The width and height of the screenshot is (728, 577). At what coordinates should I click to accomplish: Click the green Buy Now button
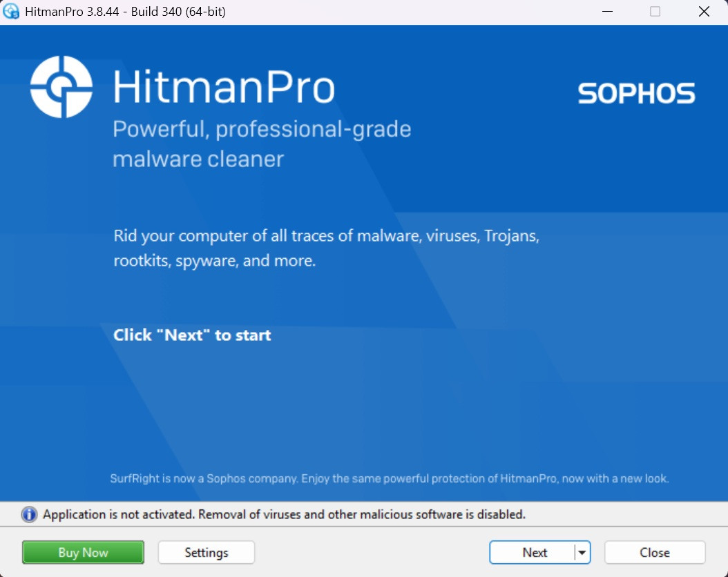[x=83, y=552]
